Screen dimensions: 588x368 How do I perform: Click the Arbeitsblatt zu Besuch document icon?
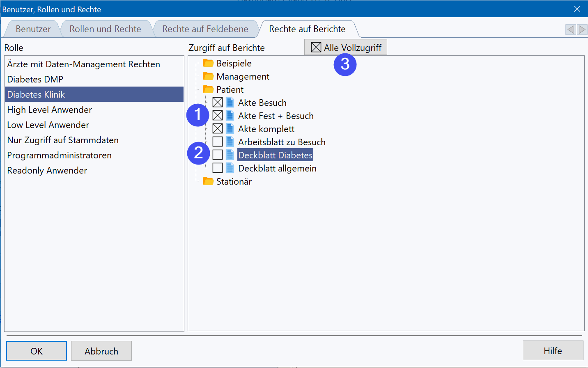[230, 142]
